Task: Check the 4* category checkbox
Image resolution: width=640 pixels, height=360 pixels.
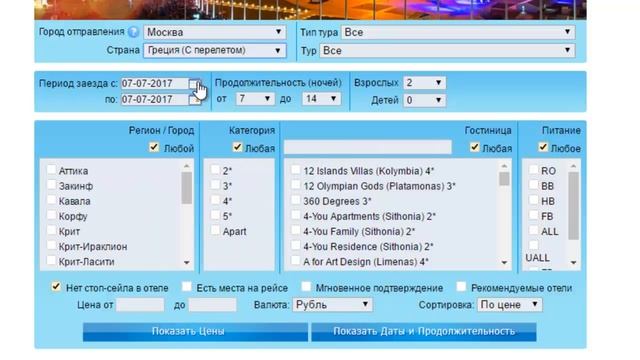Action: (215, 200)
